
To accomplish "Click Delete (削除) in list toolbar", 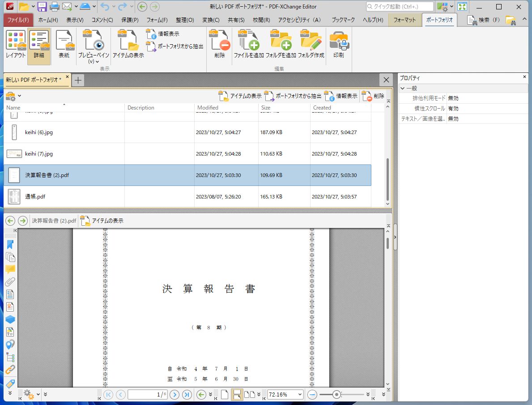I will point(373,96).
